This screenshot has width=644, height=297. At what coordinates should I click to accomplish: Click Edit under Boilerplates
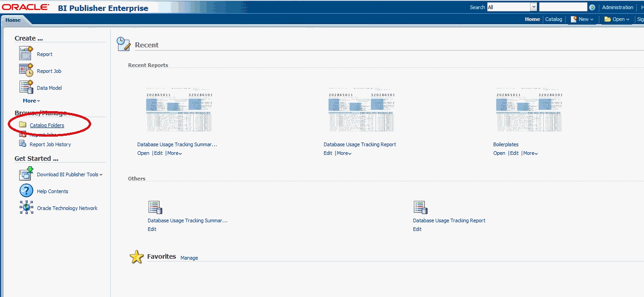(514, 153)
